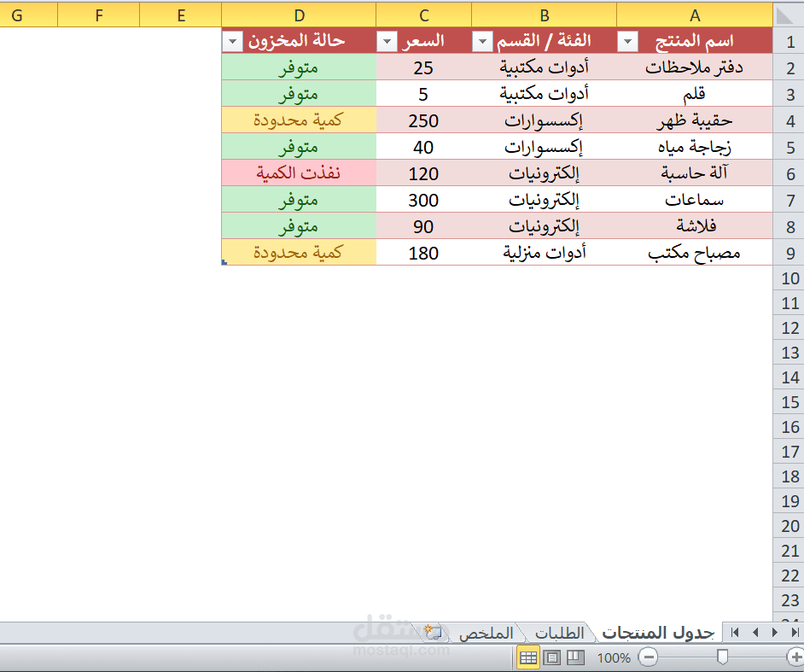
Task: Click the price cell 180
Action: [423, 253]
